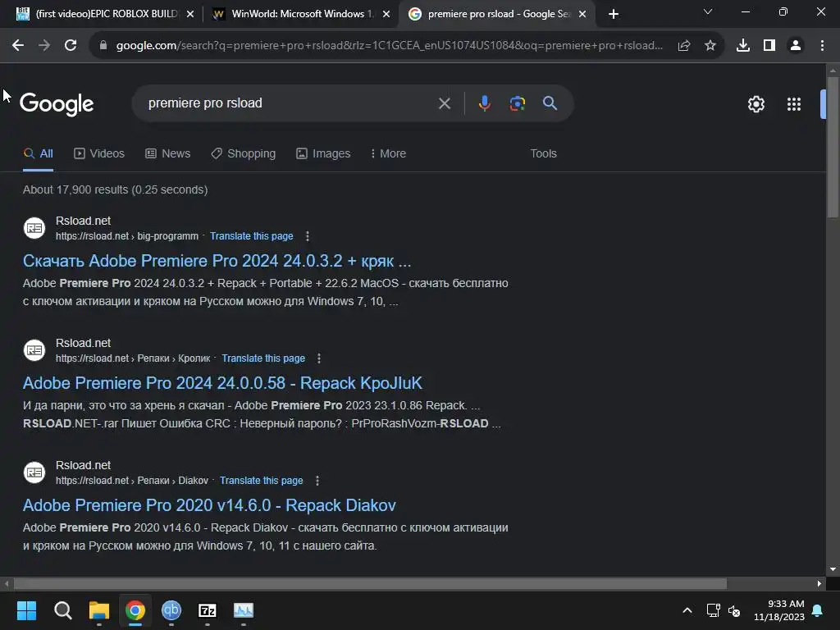Show hidden system tray icons
Viewport: 840px width, 630px height.
(x=687, y=610)
